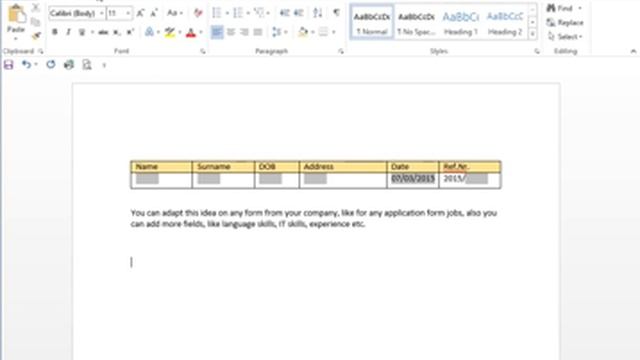The width and height of the screenshot is (640, 360).
Task: Open Paragraph dialog box launcher
Action: pos(341,51)
